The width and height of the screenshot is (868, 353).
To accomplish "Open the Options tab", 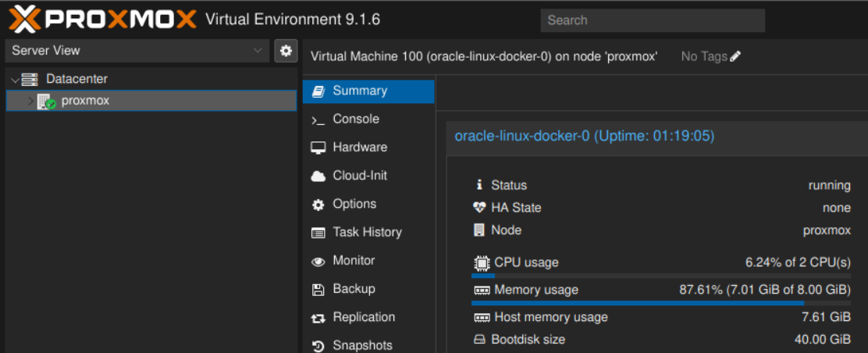I will pos(354,204).
